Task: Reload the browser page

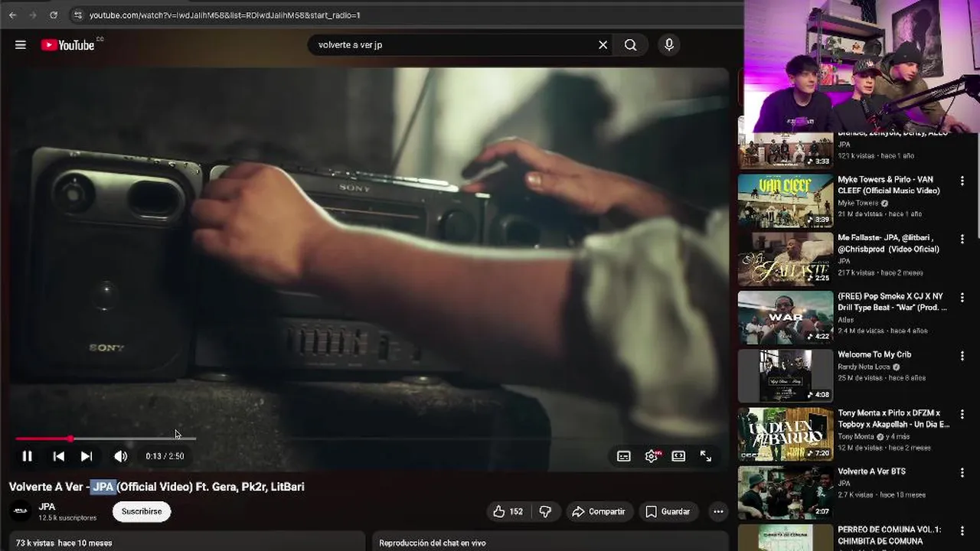Action: [x=54, y=15]
